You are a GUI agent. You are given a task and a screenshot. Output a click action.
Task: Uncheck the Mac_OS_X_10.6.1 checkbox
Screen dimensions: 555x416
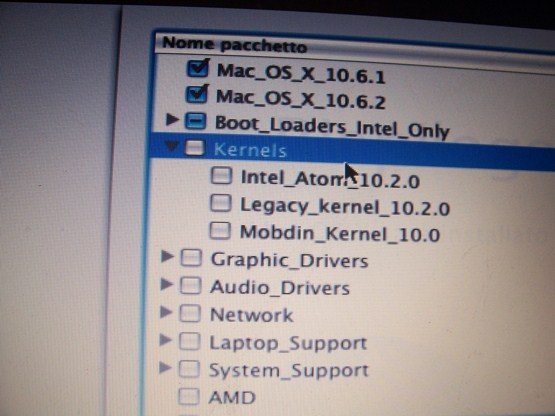(198, 67)
